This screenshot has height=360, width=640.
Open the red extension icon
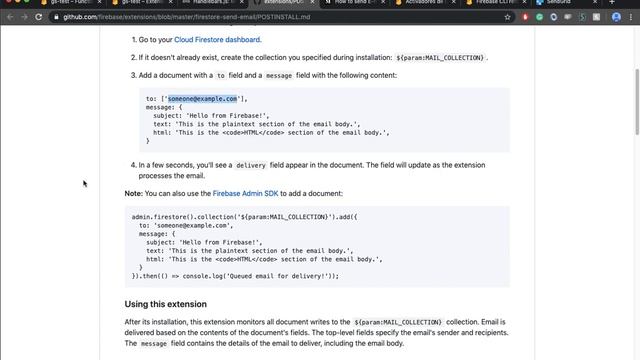pyautogui.click(x=525, y=17)
